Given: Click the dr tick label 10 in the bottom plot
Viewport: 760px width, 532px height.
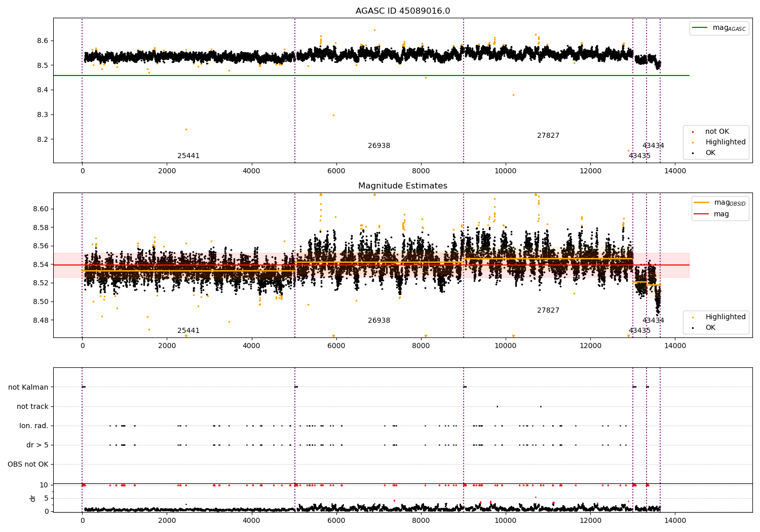Looking at the screenshot, I should pyautogui.click(x=44, y=485).
